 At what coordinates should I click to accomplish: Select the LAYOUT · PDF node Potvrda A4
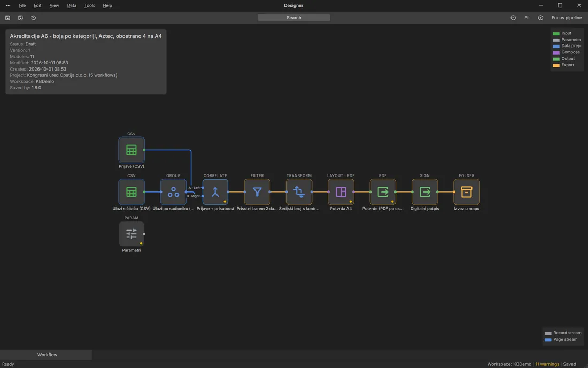[341, 192]
